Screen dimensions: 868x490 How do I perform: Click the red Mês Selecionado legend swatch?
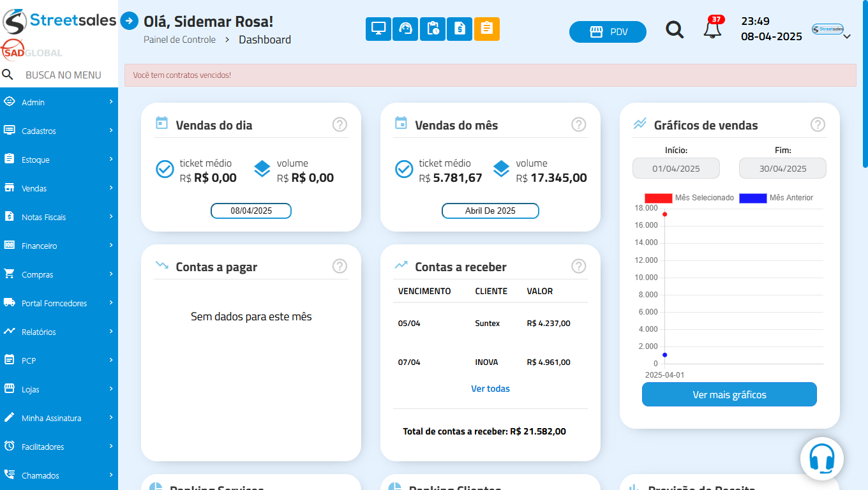[657, 198]
